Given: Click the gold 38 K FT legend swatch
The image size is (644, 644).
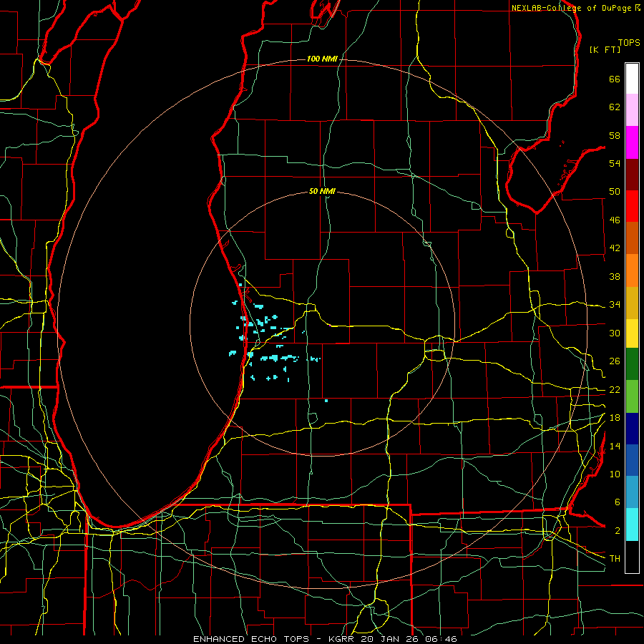Looking at the screenshot, I should [632, 303].
